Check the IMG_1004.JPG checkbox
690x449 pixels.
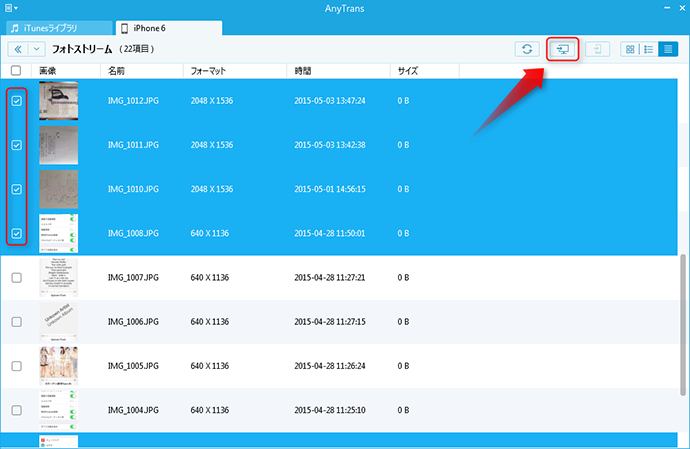click(16, 410)
